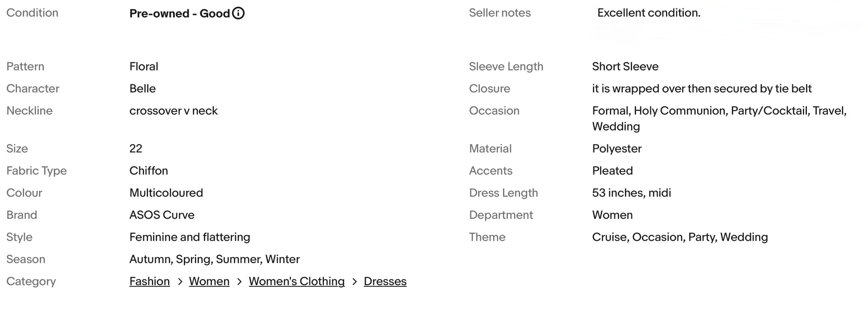The image size is (868, 314).
Task: Click the chevron between Fashion and Women
Action: point(180,282)
